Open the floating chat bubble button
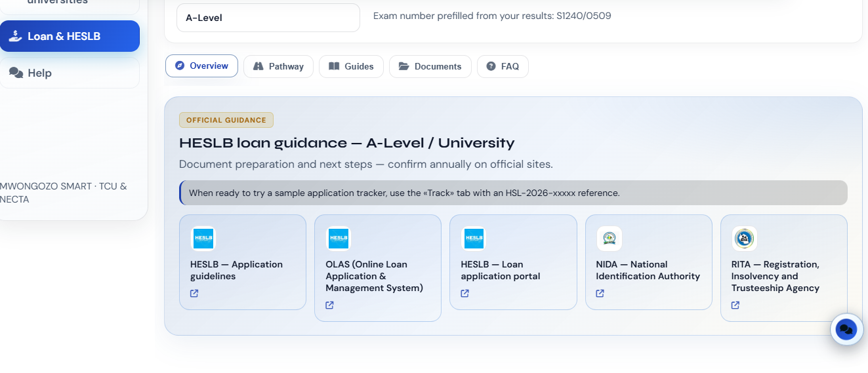The image size is (868, 373). (847, 329)
